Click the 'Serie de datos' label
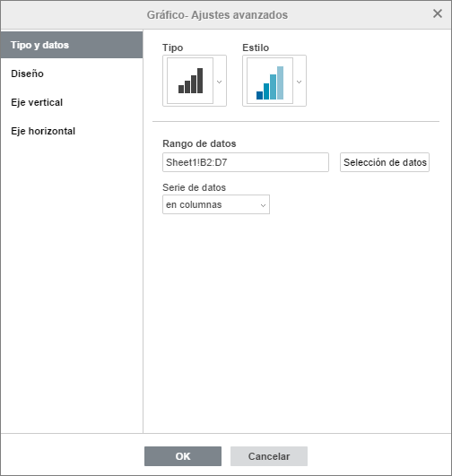This screenshot has width=452, height=476. click(194, 187)
